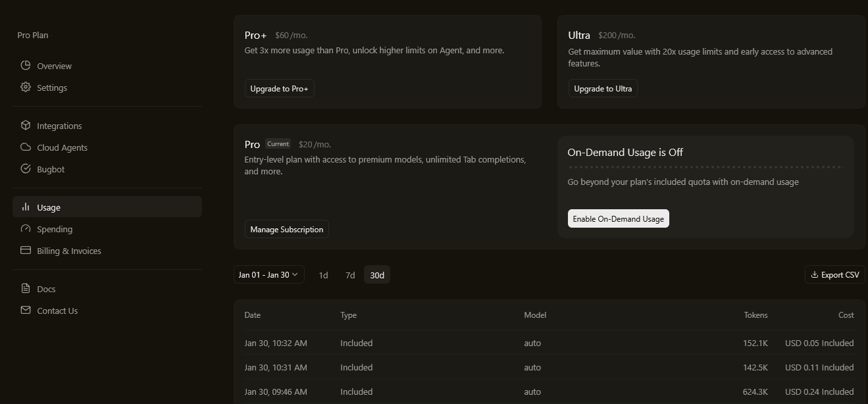Screen dimensions: 868x404
Task: Select the 30d range option
Action: coord(377,275)
